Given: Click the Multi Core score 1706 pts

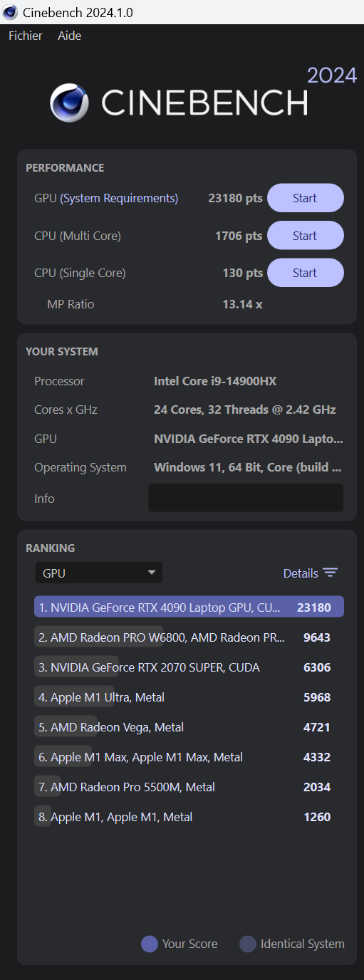Looking at the screenshot, I should (239, 236).
